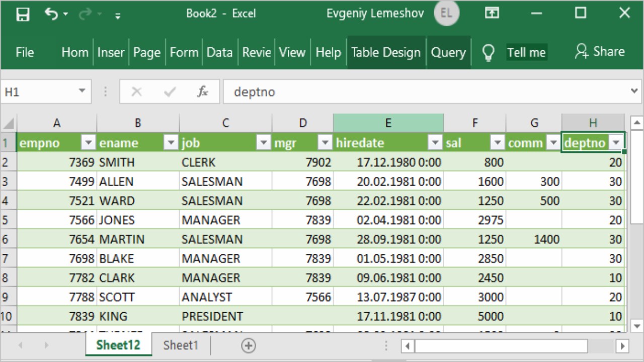Screen dimensions: 644x362
Task: Click the Tell me search box
Action: (526, 52)
